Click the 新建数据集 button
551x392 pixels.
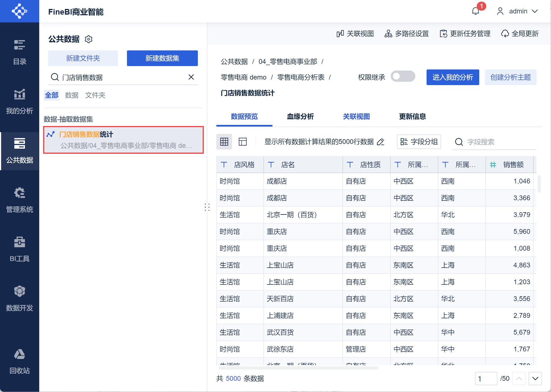162,58
